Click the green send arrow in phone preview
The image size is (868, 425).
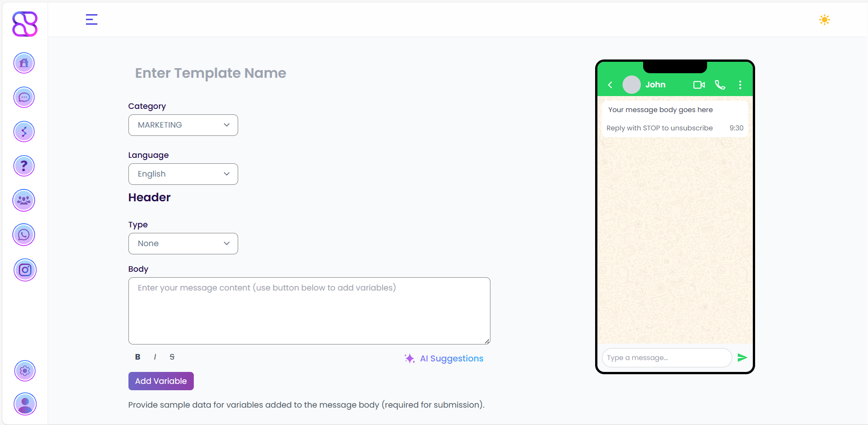[742, 357]
